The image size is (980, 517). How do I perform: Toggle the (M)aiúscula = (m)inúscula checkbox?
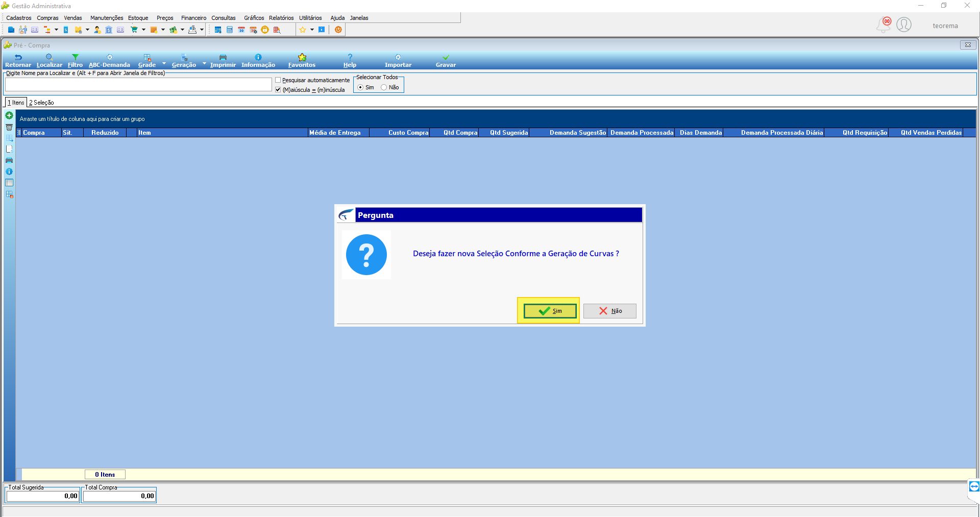click(278, 90)
